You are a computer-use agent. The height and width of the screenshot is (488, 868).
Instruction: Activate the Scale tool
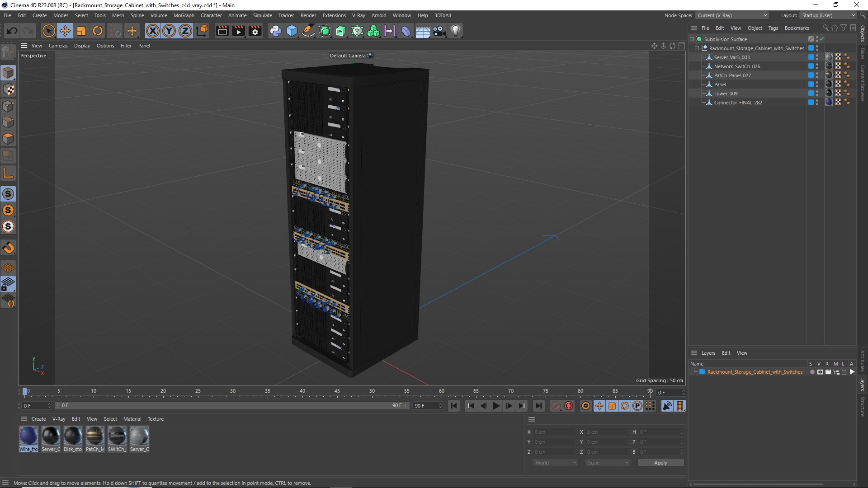pos(81,31)
